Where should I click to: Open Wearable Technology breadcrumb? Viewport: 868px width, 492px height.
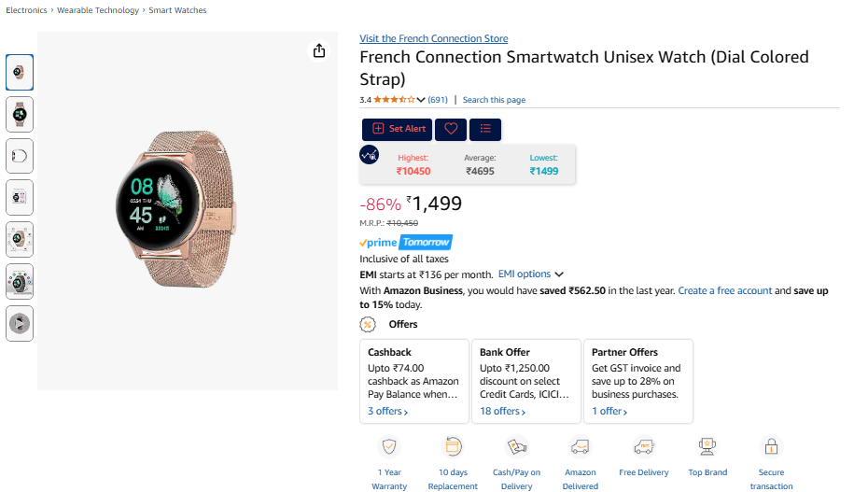pos(97,10)
